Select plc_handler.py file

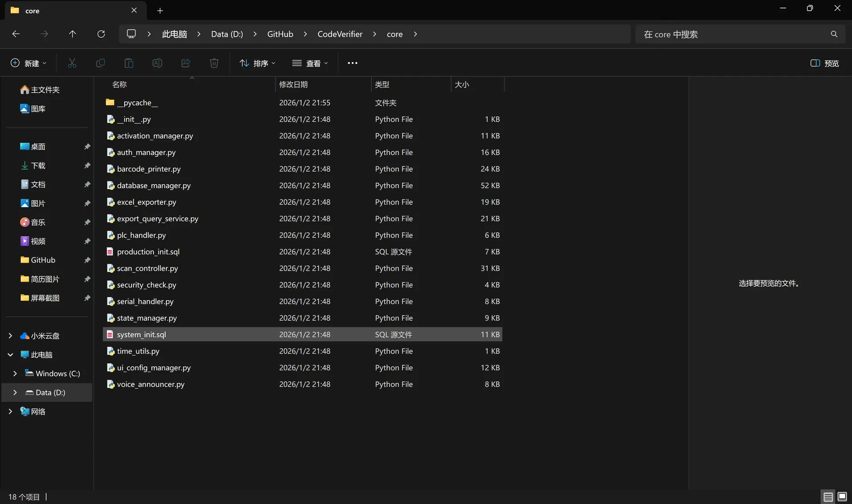(x=303, y=235)
